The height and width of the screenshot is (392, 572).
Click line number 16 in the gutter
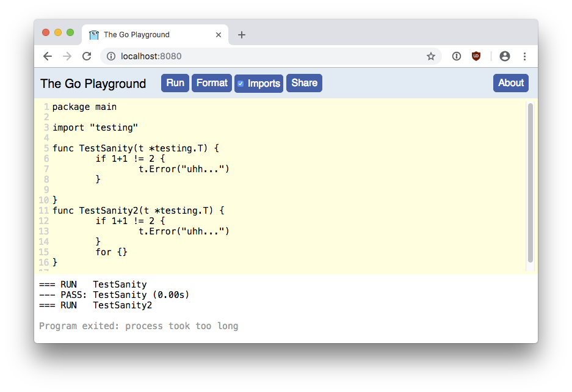click(x=44, y=263)
